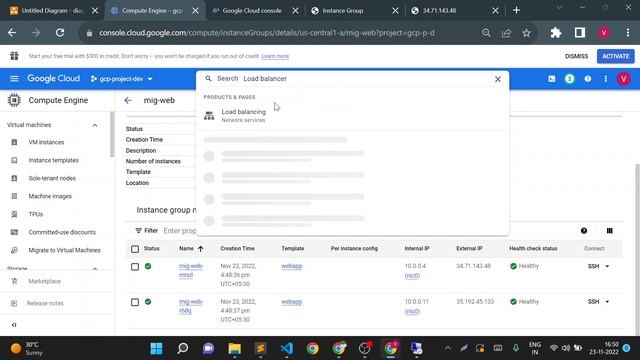Switch to the Untitled Diagram browser tab

coord(51,11)
